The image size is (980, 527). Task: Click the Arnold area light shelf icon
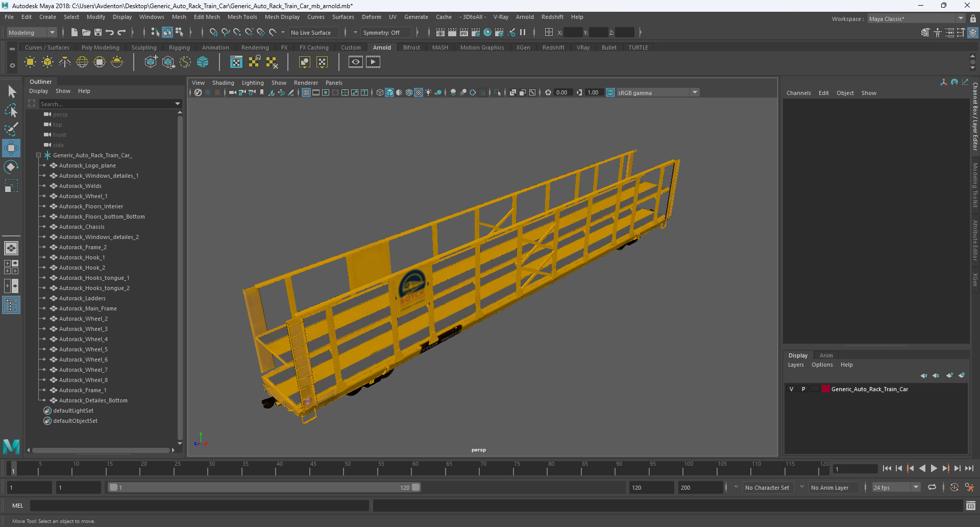pyautogui.click(x=30, y=62)
